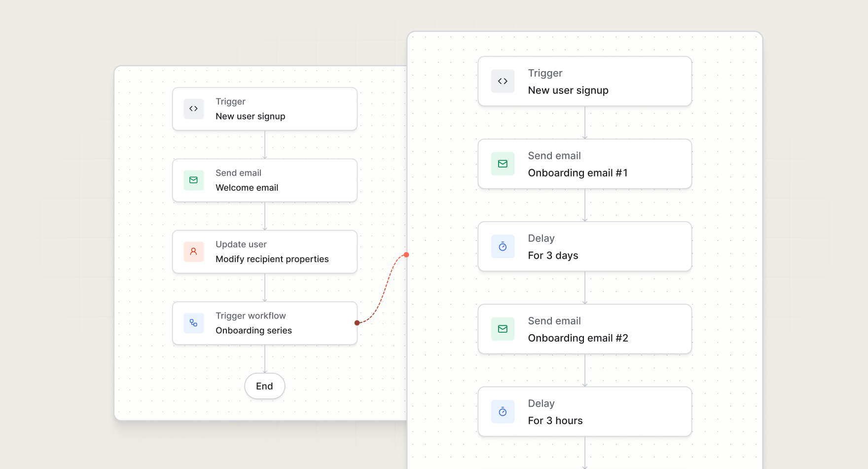Select the Welcome email step card
868x469 pixels.
(x=265, y=180)
